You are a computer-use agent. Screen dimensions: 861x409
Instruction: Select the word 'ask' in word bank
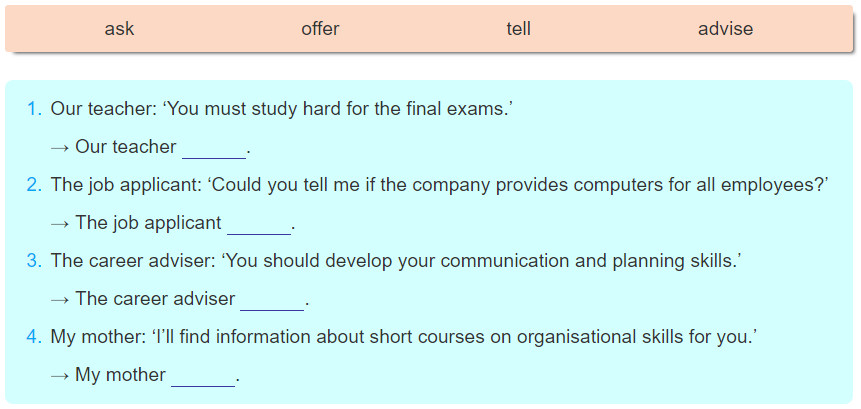coord(119,29)
